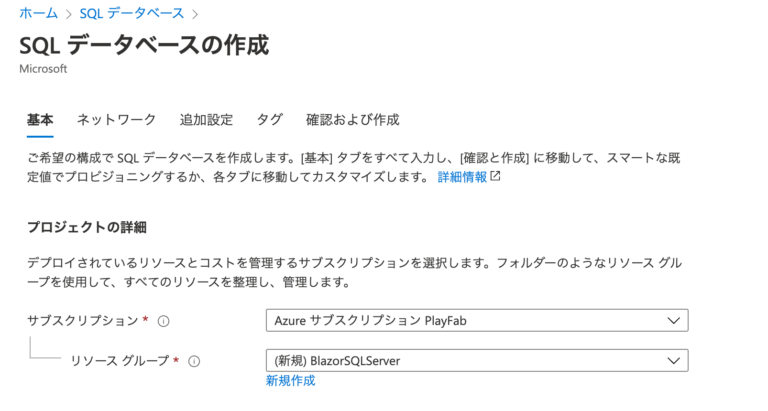Click the SQL データベースの作成 page title
768x411 pixels.
144,45
